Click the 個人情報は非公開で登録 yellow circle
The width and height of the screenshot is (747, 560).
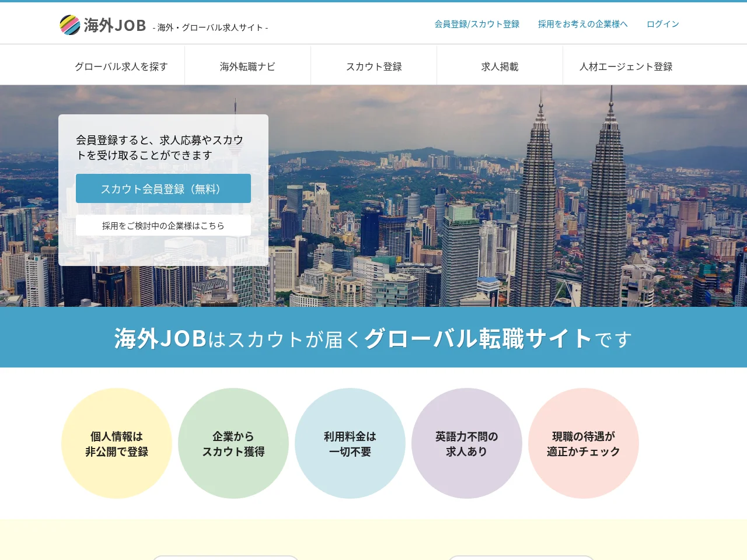point(117,443)
